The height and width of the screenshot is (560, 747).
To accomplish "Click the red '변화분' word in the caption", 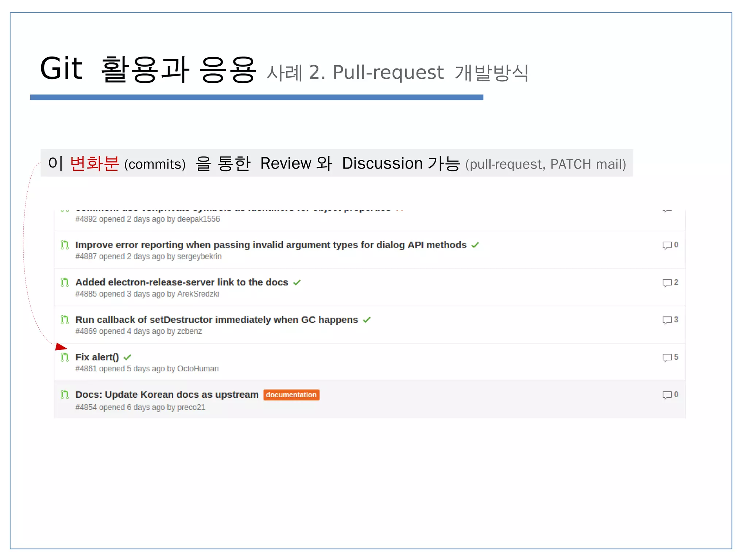I will (x=94, y=163).
